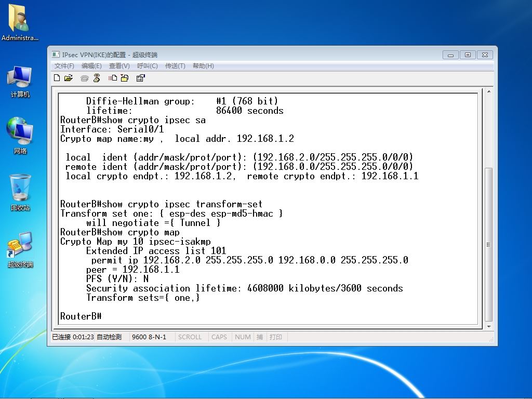Select the 回收站 recycle bin icon
532x399 pixels.
point(20,192)
